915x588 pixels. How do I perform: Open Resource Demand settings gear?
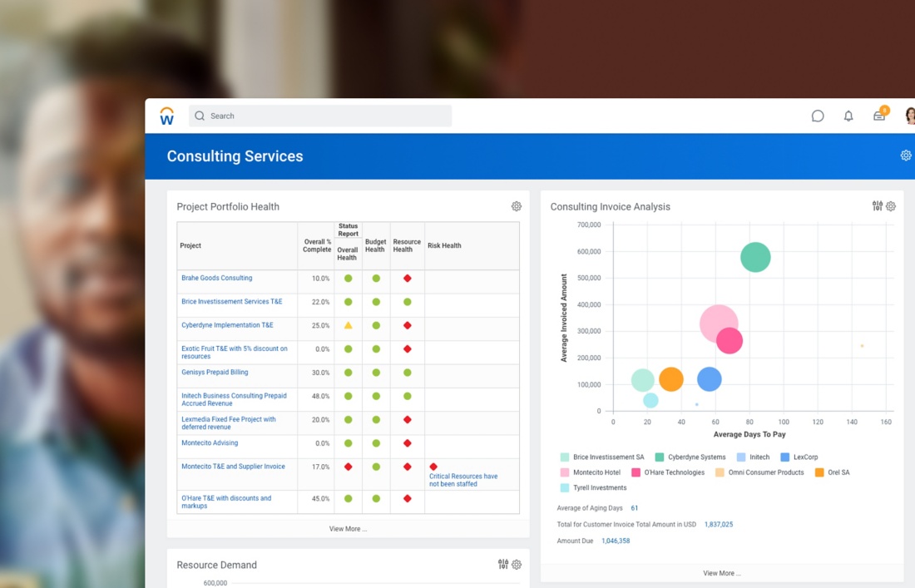pyautogui.click(x=517, y=565)
